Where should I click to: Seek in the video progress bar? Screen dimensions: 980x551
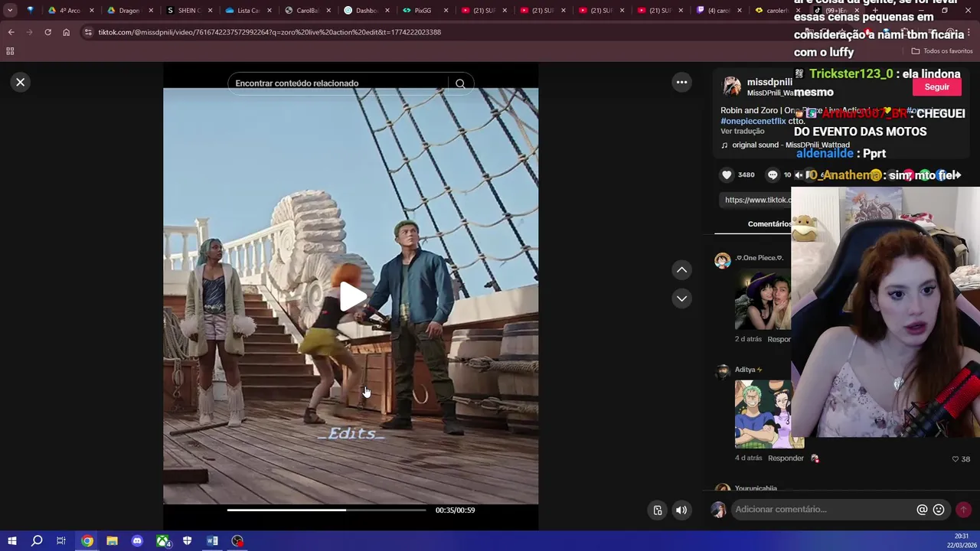click(326, 510)
